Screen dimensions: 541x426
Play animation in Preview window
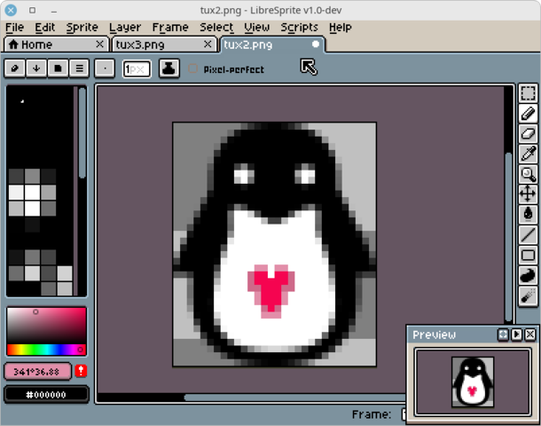click(517, 334)
